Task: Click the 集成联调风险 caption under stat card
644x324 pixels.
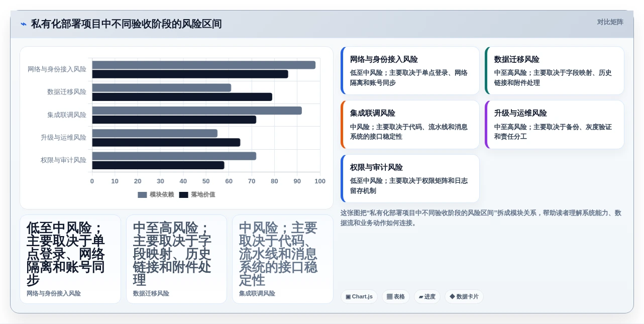Action: 257,293
